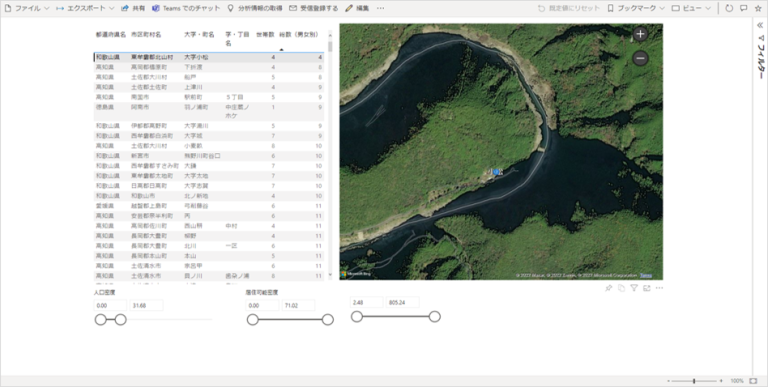The height and width of the screenshot is (387, 768).
Task: Open the Terms link on map
Action: tap(646, 275)
